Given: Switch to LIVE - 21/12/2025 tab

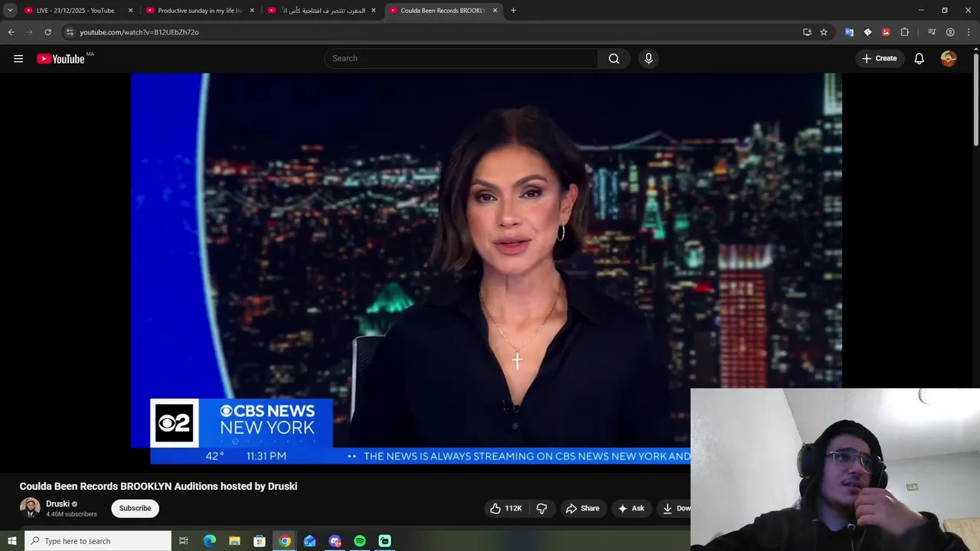Looking at the screenshot, I should pyautogui.click(x=75, y=11).
